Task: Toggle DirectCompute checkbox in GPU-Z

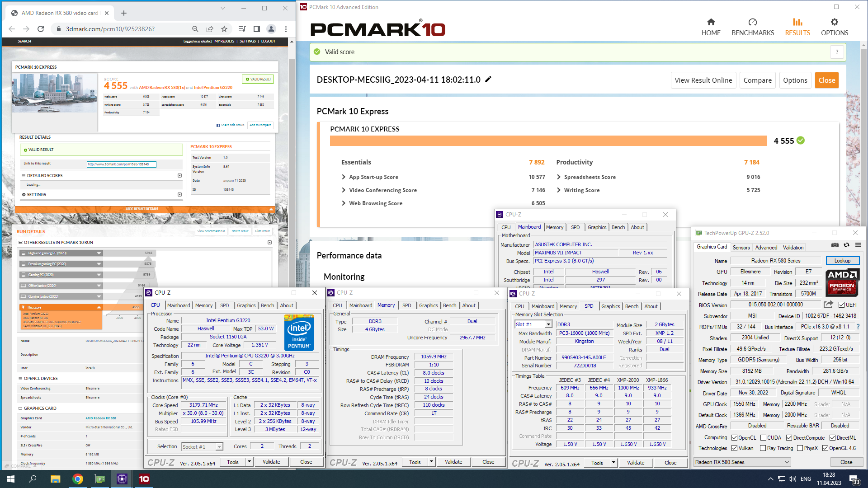Action: 789,437
